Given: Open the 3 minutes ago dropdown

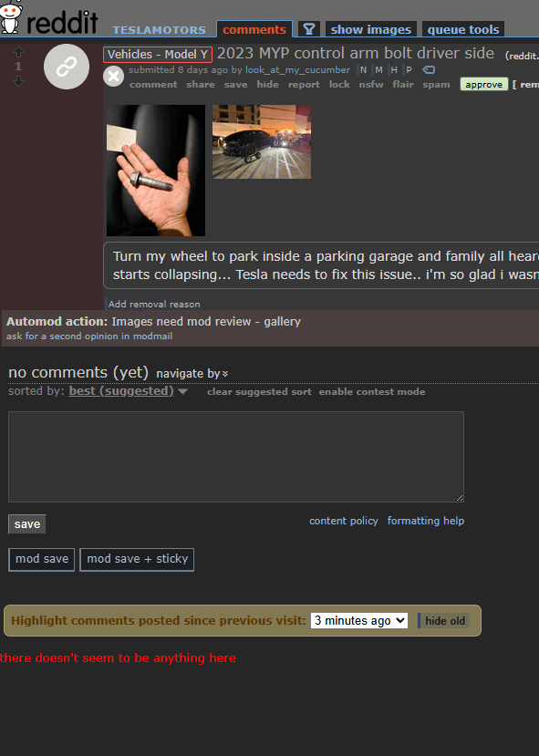Looking at the screenshot, I should tap(359, 620).
